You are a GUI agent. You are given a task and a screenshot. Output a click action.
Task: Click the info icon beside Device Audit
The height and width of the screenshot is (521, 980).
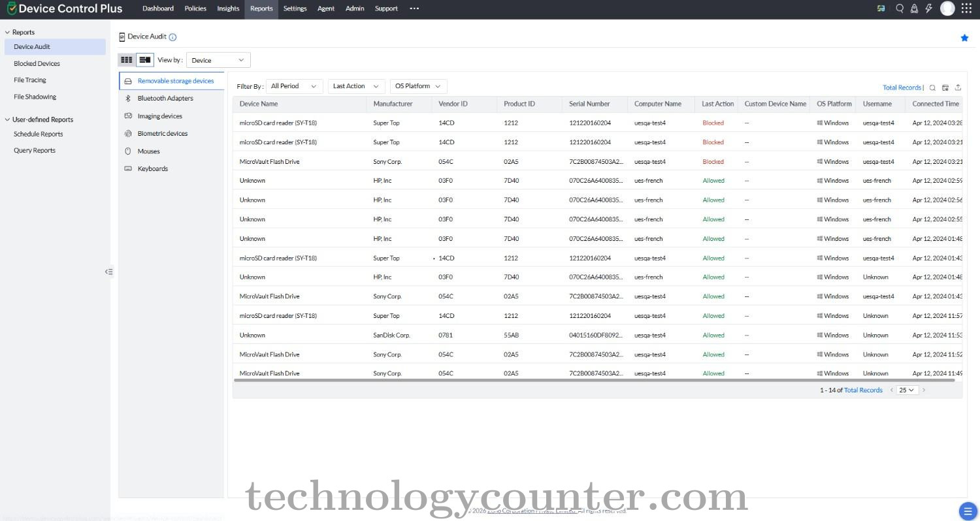[172, 37]
